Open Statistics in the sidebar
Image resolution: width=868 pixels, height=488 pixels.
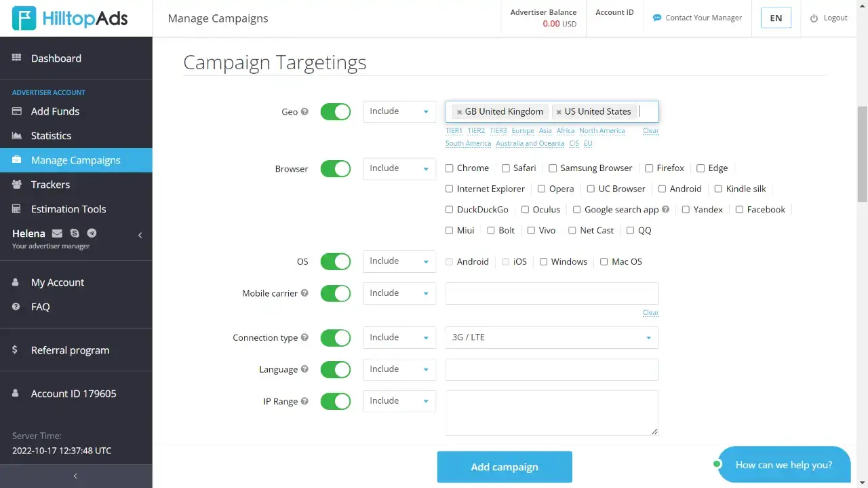click(x=51, y=136)
